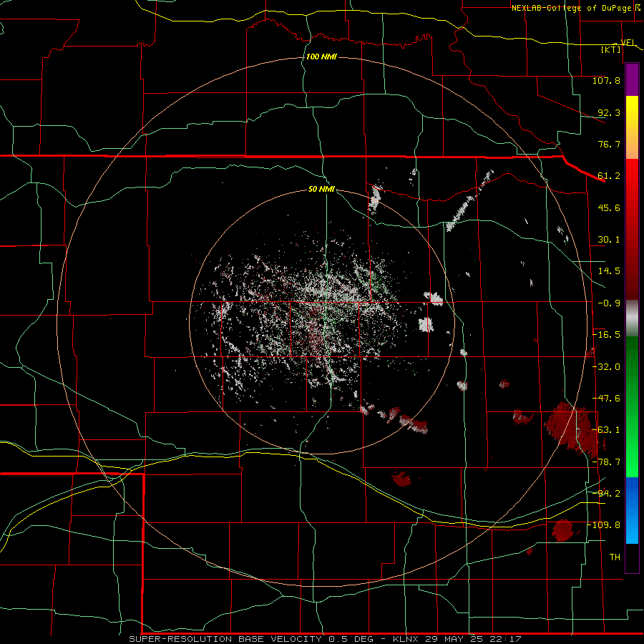Select the -78.7 legend value
The image size is (644, 644).
click(x=606, y=462)
